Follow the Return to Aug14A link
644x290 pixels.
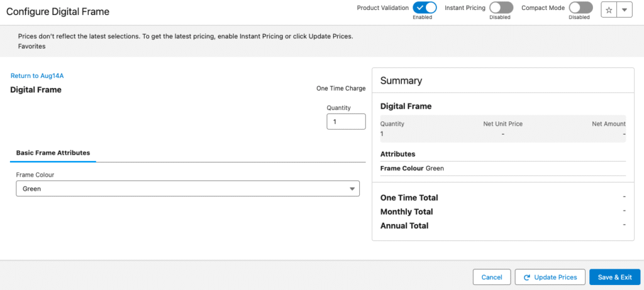(x=37, y=75)
